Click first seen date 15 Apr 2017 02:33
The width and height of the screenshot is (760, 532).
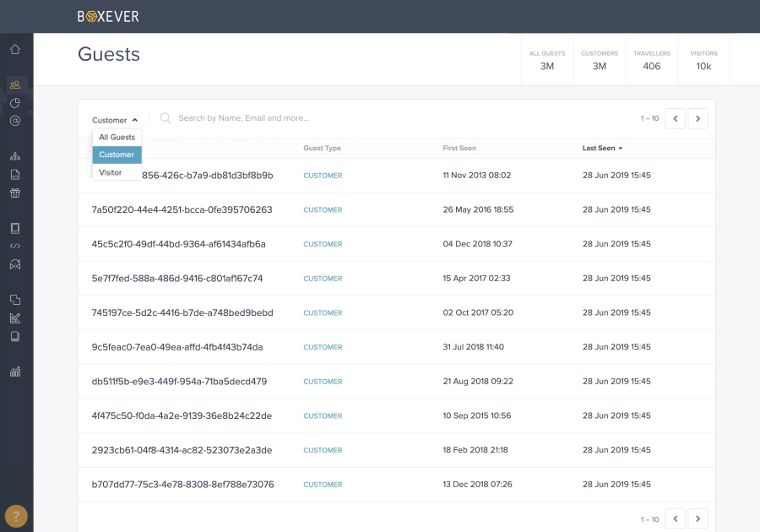476,279
